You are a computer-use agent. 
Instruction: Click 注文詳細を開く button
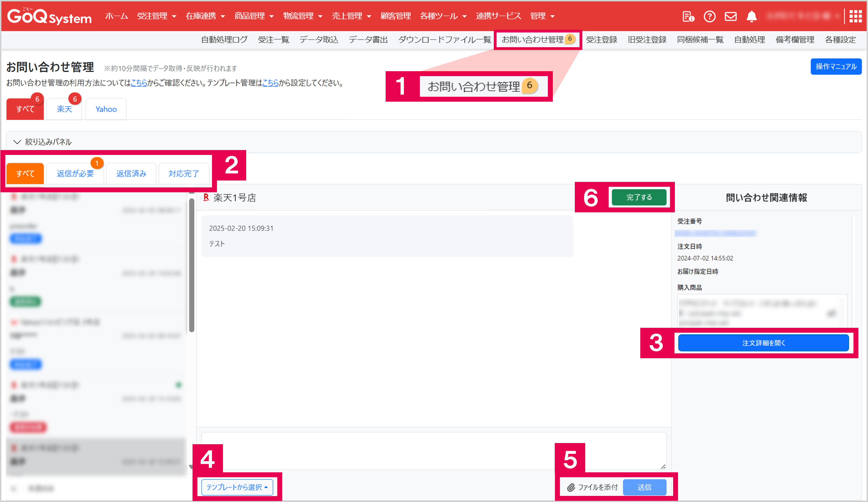tap(763, 343)
